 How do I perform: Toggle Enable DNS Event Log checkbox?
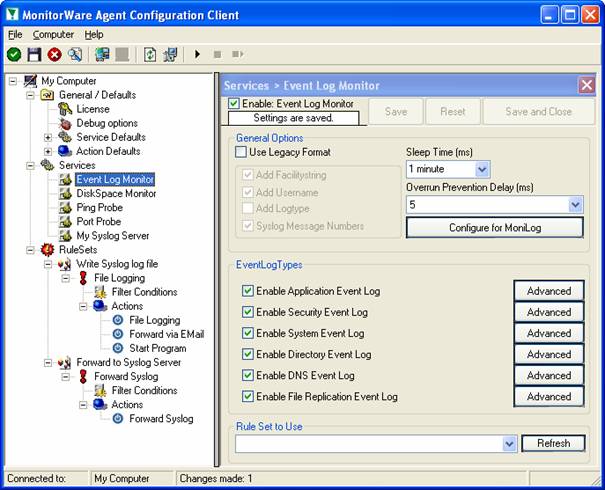pyautogui.click(x=247, y=375)
